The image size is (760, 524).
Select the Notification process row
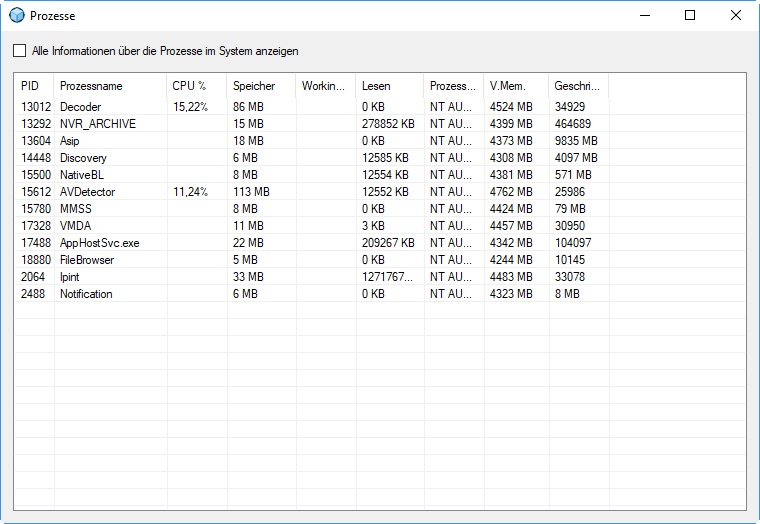point(86,294)
